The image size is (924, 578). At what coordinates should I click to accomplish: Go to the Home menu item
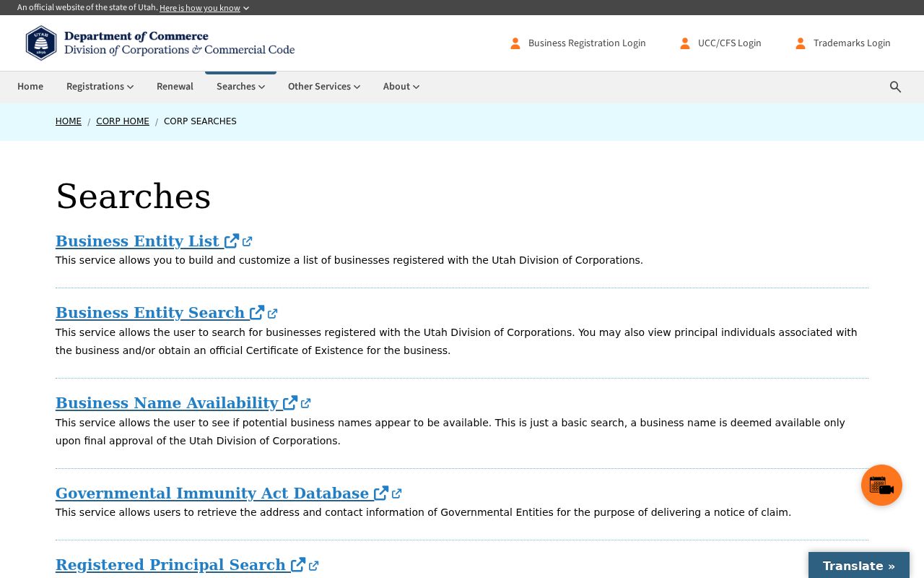(x=30, y=87)
